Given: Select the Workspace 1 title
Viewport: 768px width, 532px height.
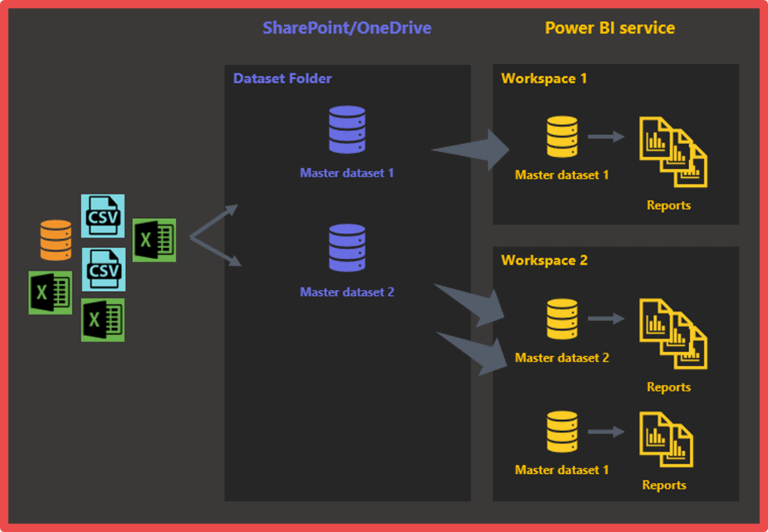Looking at the screenshot, I should [x=544, y=78].
